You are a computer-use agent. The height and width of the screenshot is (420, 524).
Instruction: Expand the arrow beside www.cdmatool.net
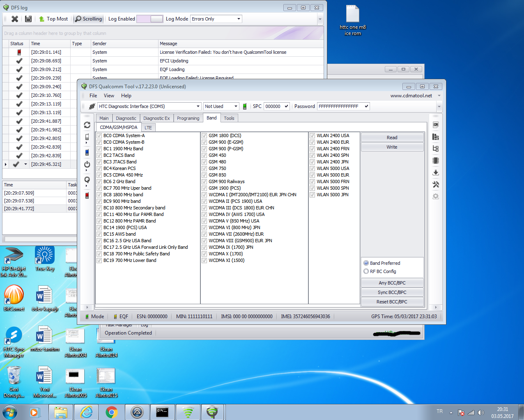[x=439, y=96]
